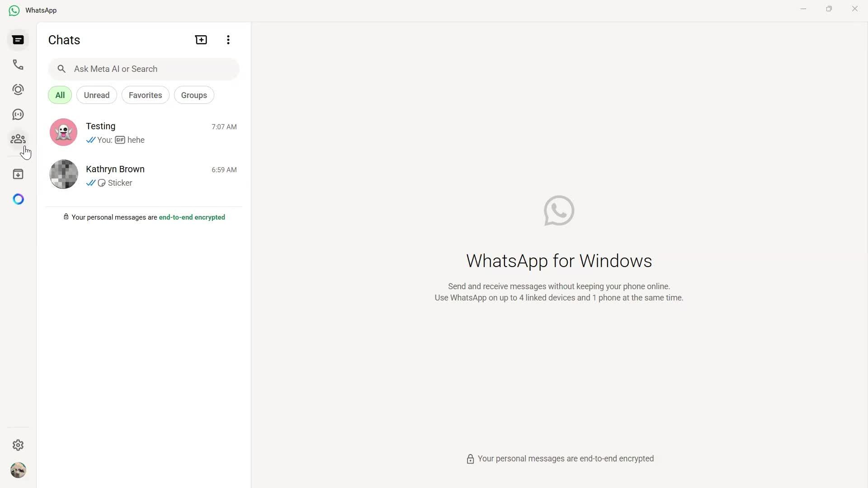The image size is (868, 488).
Task: Open the Kathryn Brown conversation
Action: point(145,175)
